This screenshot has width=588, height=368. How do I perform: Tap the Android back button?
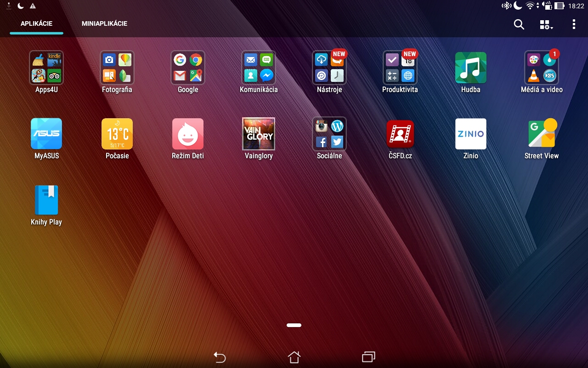220,357
